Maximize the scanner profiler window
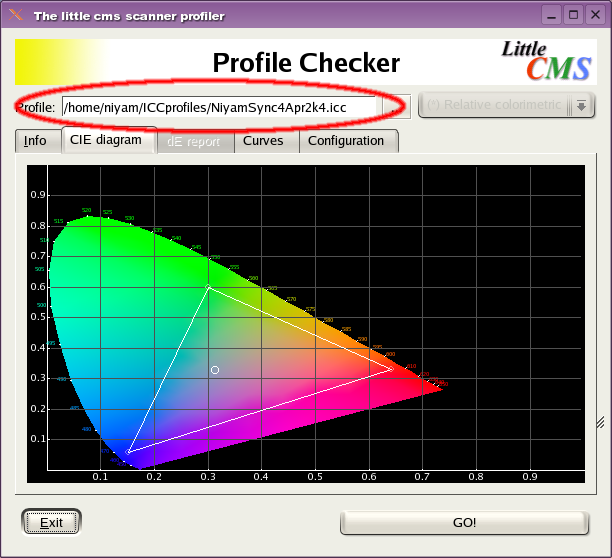 pos(573,15)
